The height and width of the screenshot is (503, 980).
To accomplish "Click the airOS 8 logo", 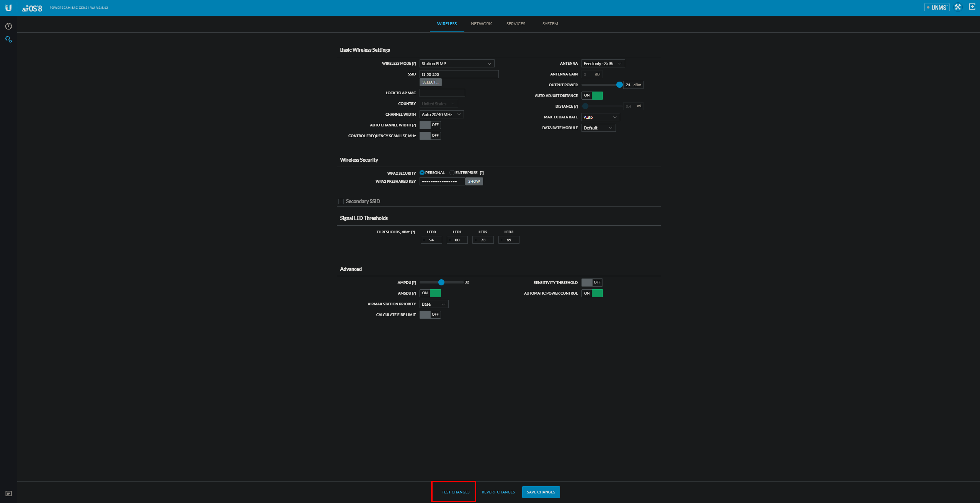I will [x=32, y=8].
